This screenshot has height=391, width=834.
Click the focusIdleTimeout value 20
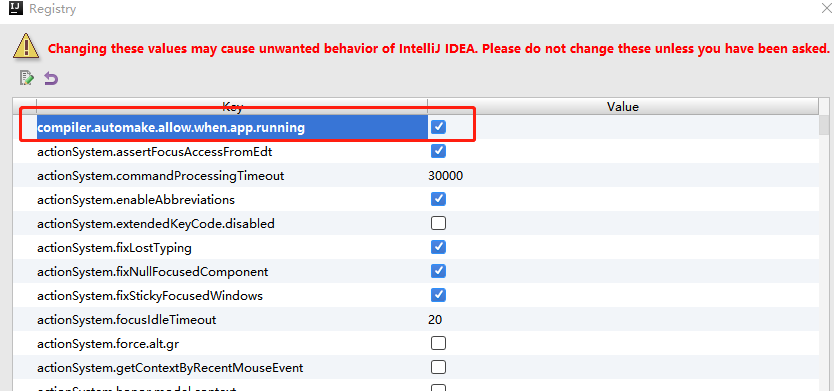435,320
